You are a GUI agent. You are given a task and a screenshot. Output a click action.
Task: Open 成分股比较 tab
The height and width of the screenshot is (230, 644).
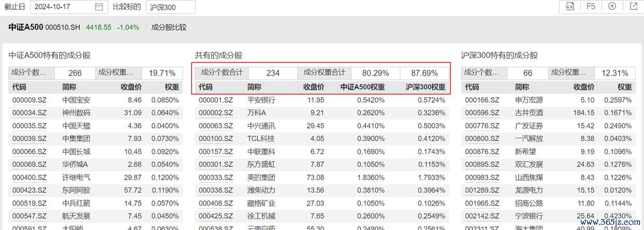tap(169, 27)
